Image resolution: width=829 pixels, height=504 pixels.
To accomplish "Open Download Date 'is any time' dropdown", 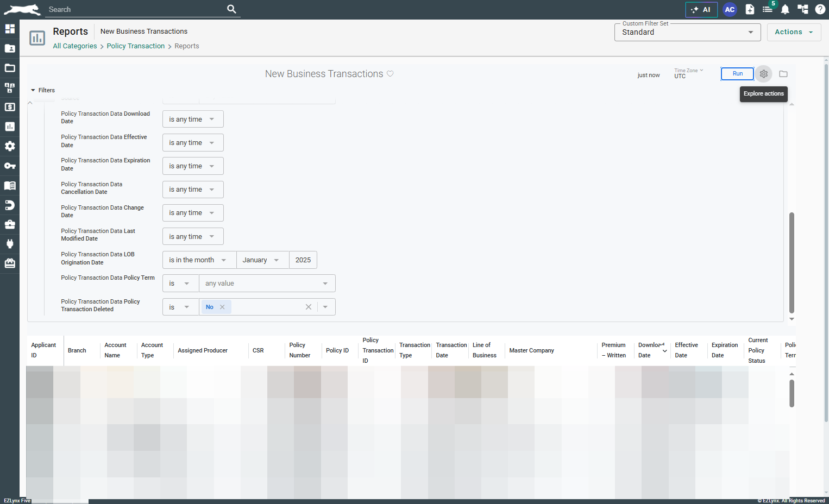I will (x=193, y=119).
